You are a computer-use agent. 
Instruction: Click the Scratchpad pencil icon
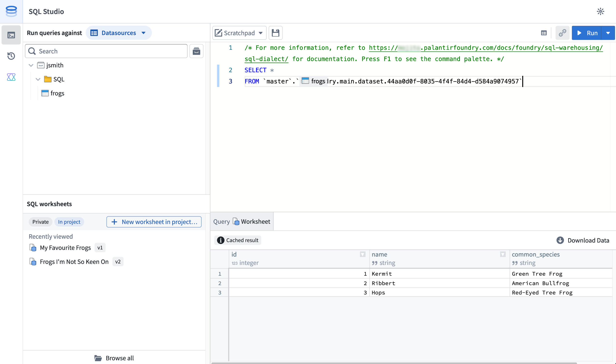[218, 33]
